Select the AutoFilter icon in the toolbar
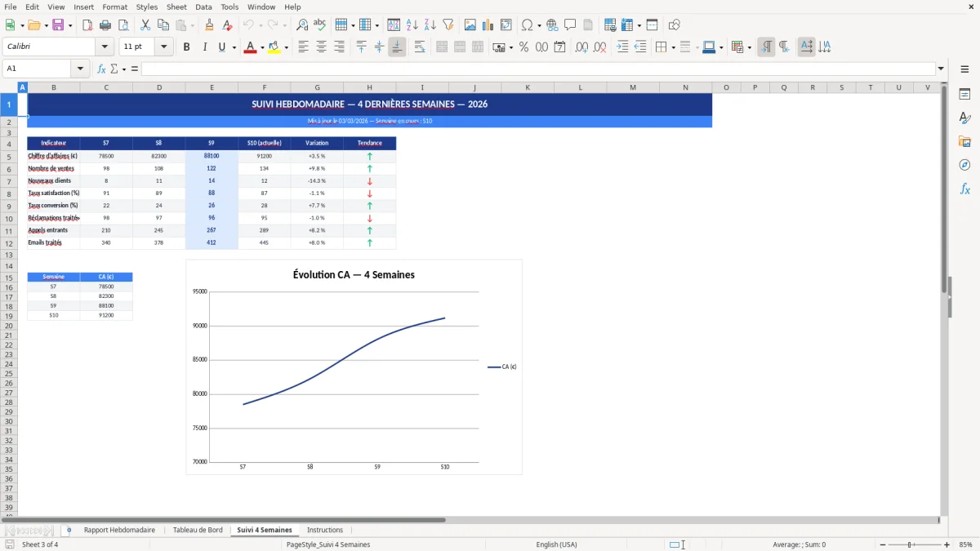This screenshot has width=980, height=551. tap(449, 24)
